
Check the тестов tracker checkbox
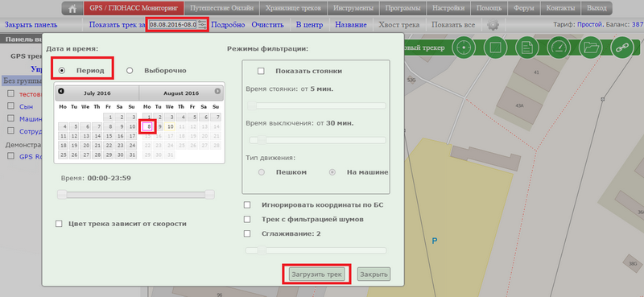tap(10, 93)
